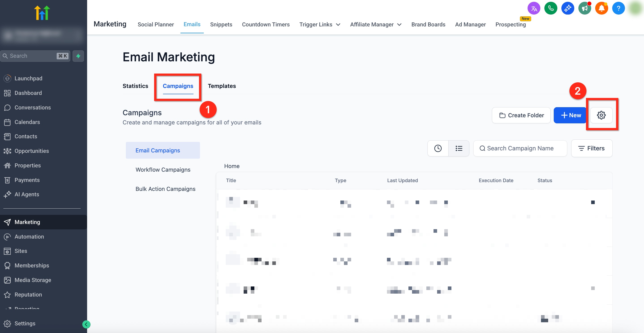The image size is (644, 333).
Task: Open the language translate icon
Action: click(x=534, y=9)
